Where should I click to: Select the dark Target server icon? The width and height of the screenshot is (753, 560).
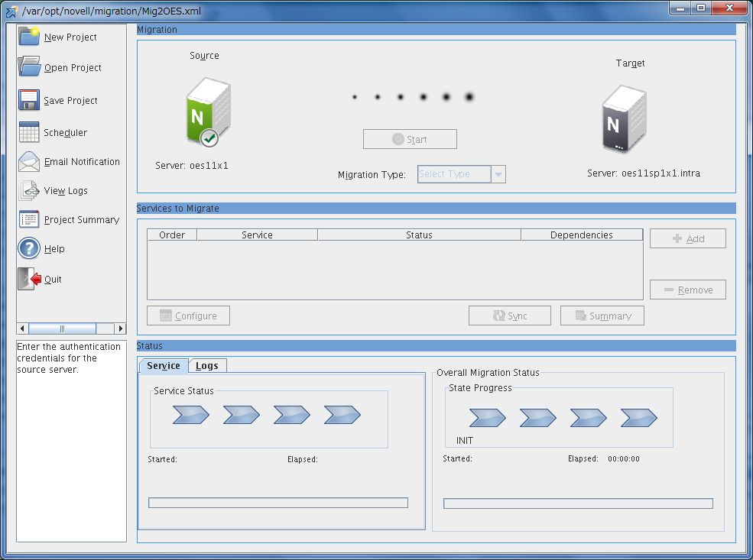tap(625, 119)
